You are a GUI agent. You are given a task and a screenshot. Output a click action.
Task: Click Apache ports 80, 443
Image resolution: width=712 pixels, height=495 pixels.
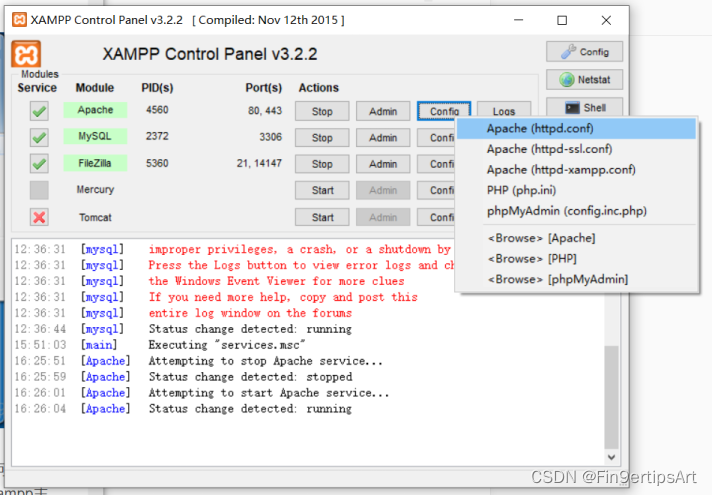265,111
